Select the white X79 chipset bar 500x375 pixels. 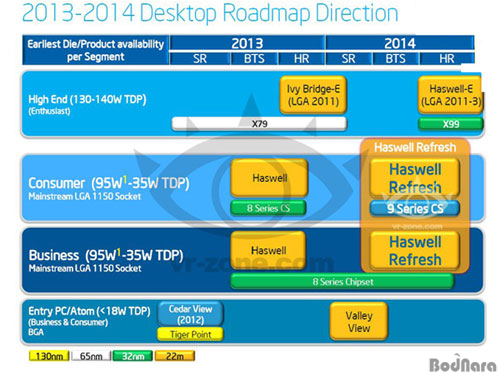259,124
